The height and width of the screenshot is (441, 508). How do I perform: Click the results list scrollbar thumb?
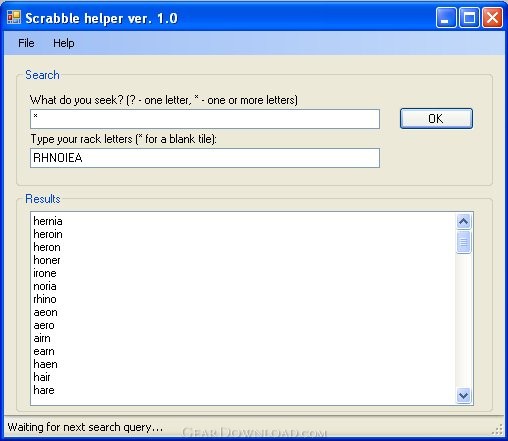coord(463,242)
